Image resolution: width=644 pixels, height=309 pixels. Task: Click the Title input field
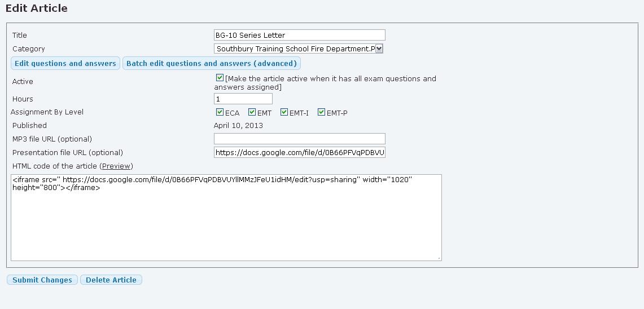(299, 35)
